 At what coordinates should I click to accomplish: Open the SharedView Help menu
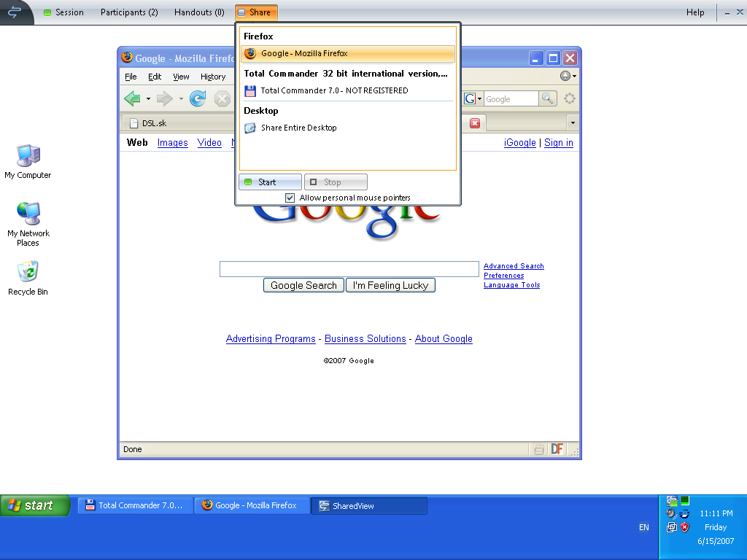(695, 12)
